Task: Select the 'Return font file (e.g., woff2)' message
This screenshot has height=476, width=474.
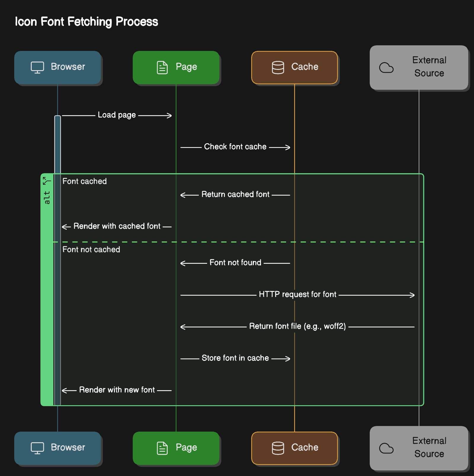Action: coord(297,326)
